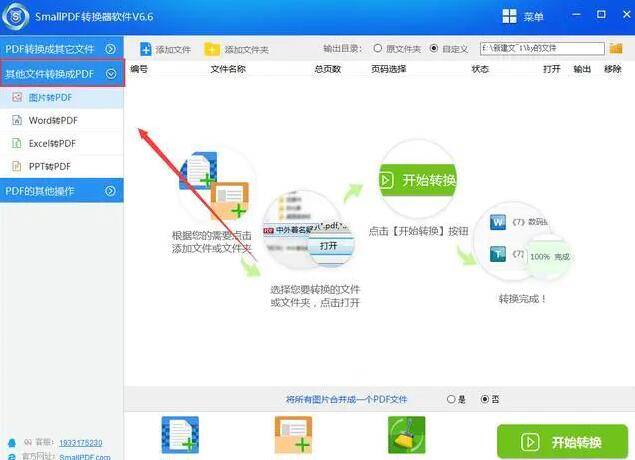The height and width of the screenshot is (460, 635).
Task: Expand PDF的其他操作 section
Action: pyautogui.click(x=62, y=191)
